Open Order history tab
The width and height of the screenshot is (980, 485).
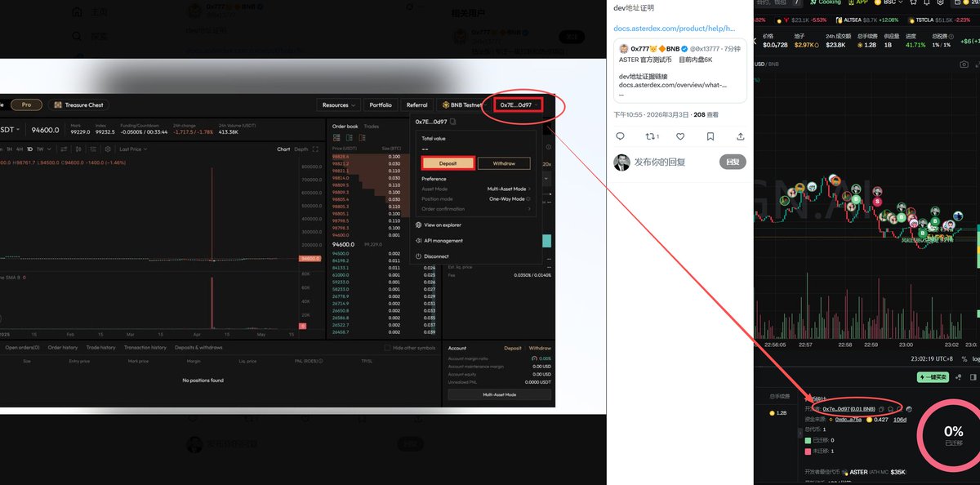(x=63, y=348)
